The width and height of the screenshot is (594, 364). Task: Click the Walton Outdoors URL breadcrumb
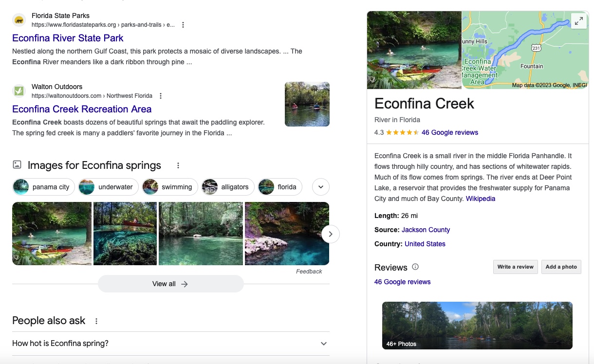pos(92,96)
